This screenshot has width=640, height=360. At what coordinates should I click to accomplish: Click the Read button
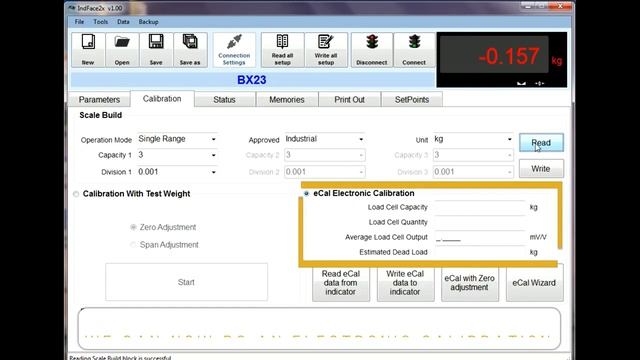(x=541, y=142)
